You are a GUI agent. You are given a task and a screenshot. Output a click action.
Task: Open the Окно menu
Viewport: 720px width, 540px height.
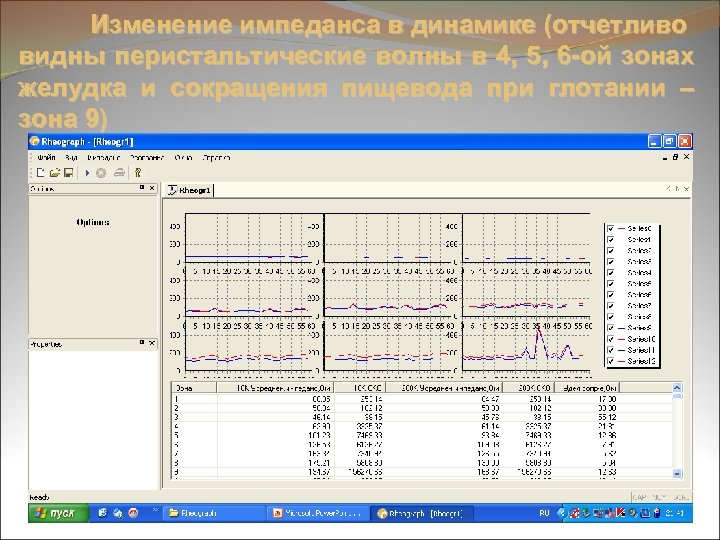183,158
